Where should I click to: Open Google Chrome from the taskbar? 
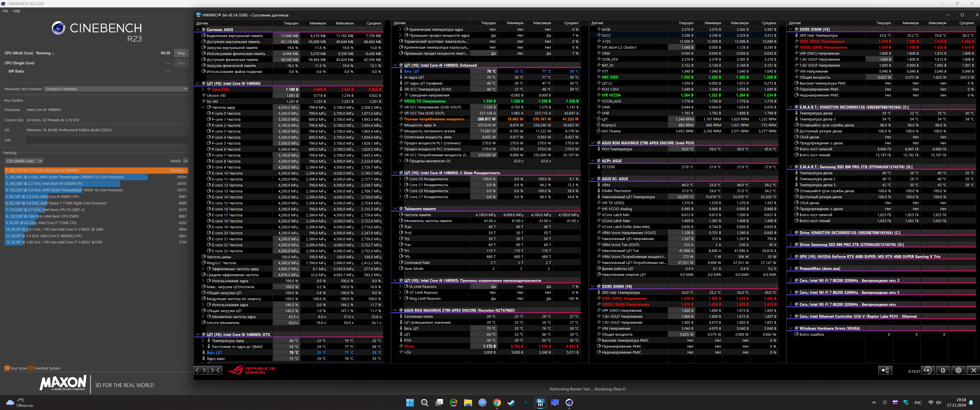(x=497, y=402)
